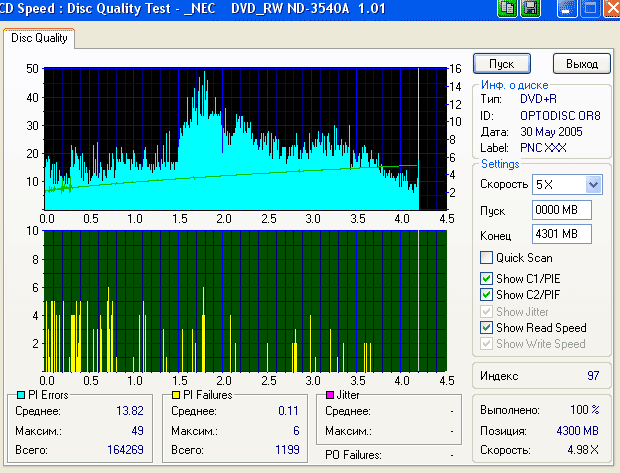Viewport: 620px width, 473px height.
Task: Select the Disc Quality tab
Action: click(40, 39)
